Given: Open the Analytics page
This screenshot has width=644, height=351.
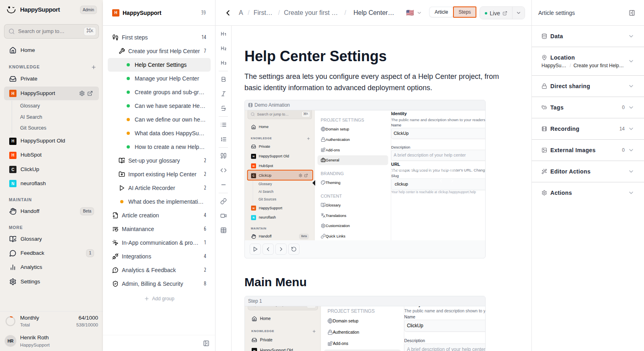Looking at the screenshot, I should (x=51, y=267).
